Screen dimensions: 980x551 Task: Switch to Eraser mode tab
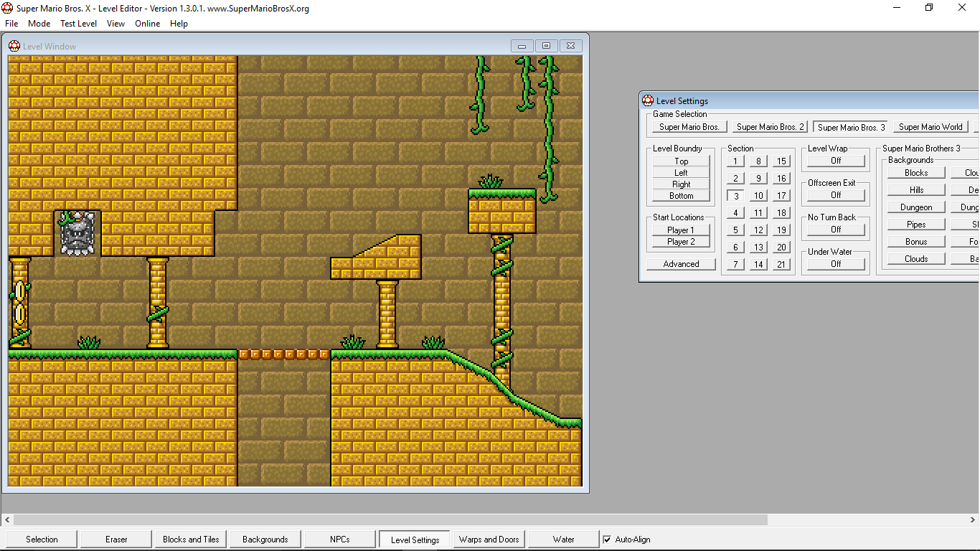click(x=116, y=540)
